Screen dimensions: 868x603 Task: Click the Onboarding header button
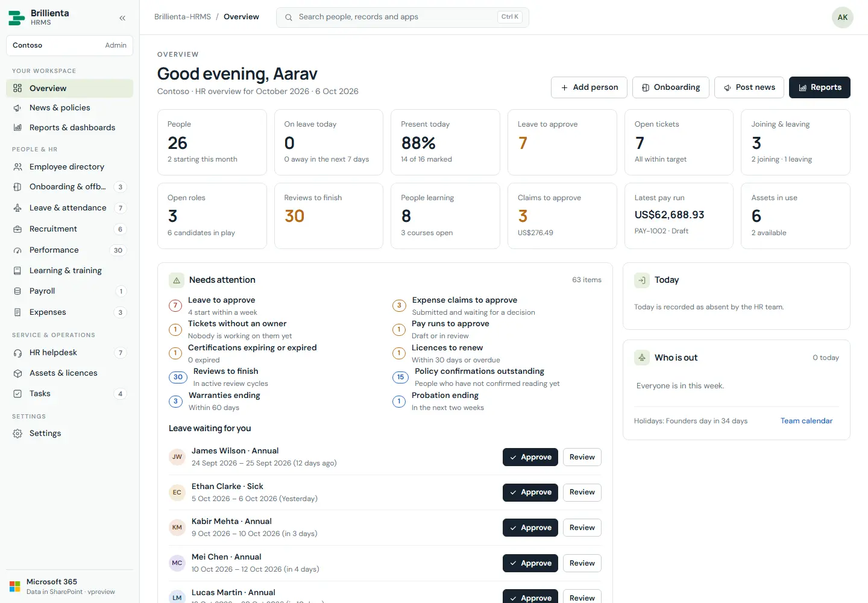[x=670, y=87]
